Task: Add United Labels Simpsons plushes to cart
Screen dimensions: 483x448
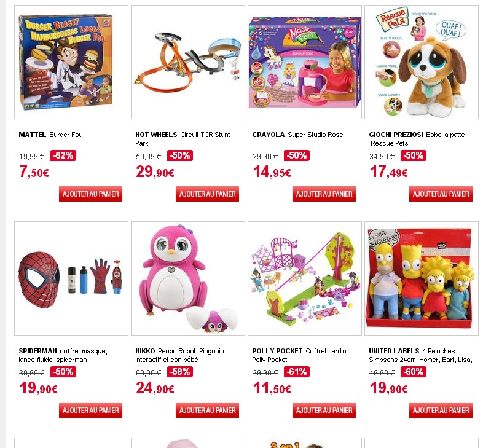Action: 441,410
